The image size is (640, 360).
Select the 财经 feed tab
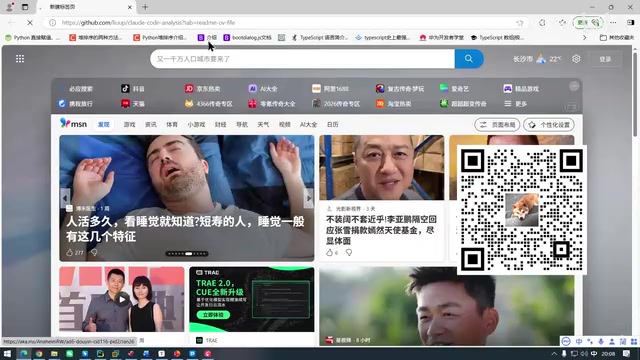pyautogui.click(x=220, y=124)
